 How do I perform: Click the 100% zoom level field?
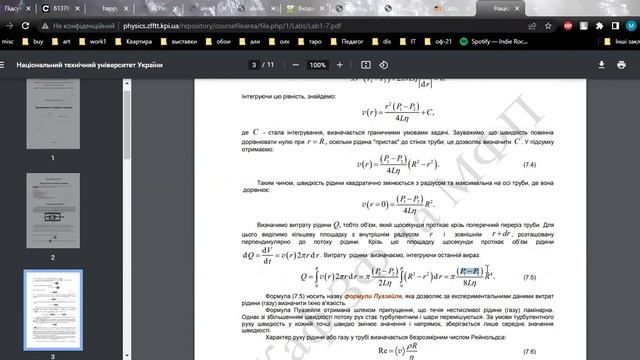318,65
